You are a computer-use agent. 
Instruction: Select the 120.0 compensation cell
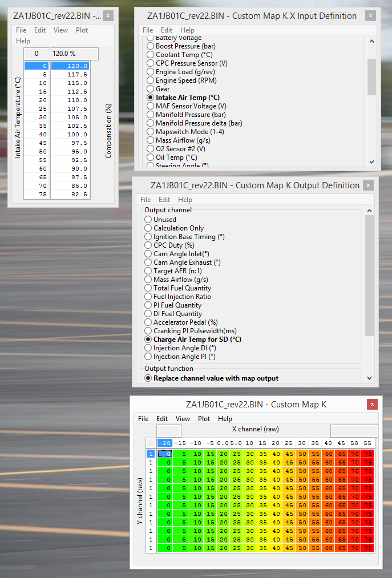70,66
